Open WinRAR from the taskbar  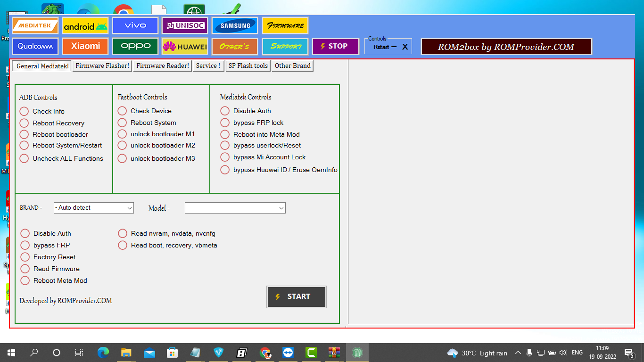tap(334, 353)
